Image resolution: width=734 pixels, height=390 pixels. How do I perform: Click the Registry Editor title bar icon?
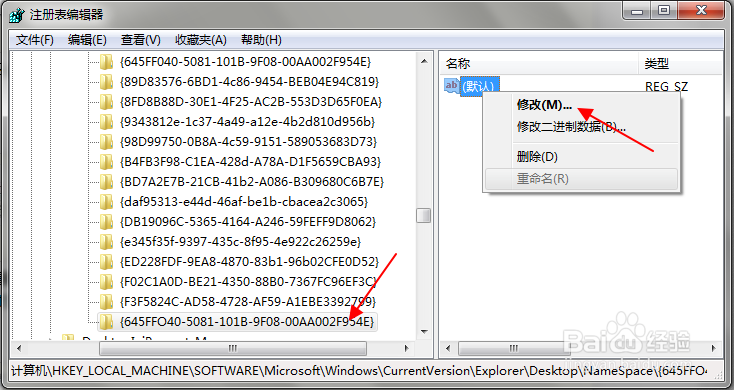(17, 15)
